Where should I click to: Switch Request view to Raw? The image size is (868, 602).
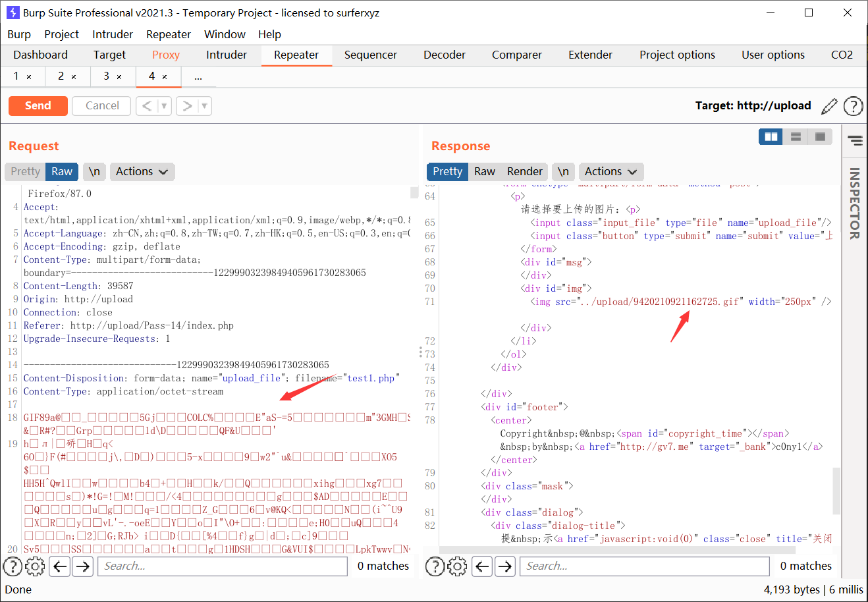coord(62,172)
